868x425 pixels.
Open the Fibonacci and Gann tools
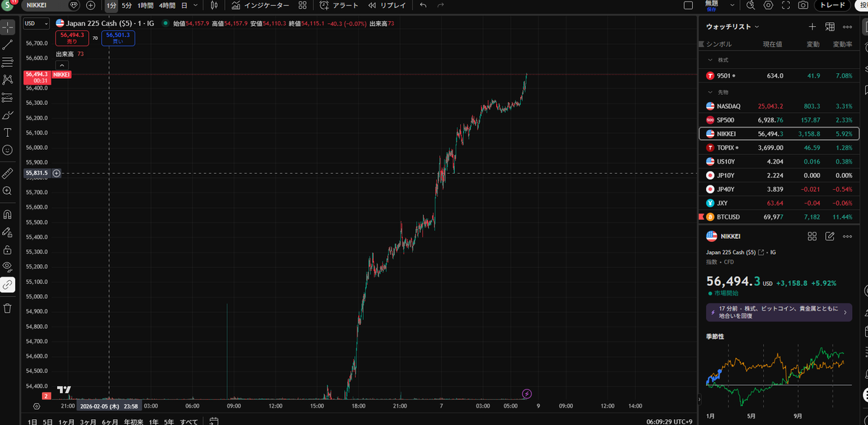(7, 62)
